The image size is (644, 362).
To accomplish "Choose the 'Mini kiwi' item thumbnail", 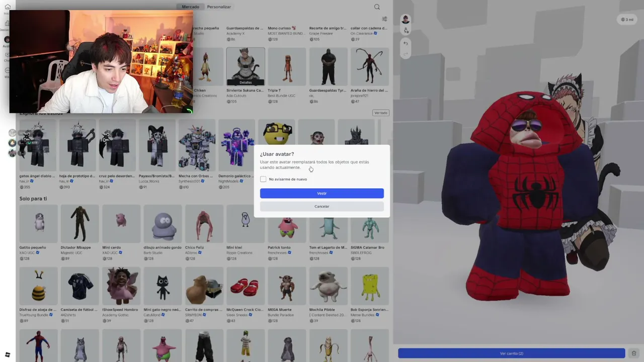I will pos(246,224).
